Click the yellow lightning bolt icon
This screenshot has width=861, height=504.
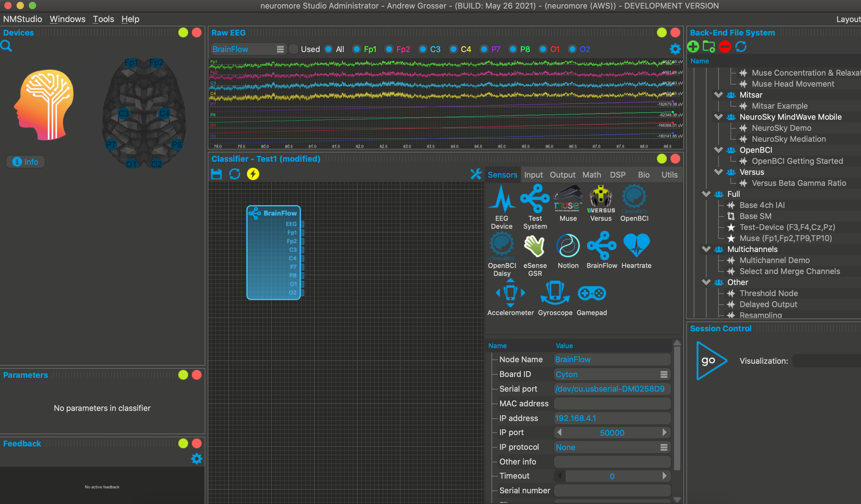click(x=253, y=174)
